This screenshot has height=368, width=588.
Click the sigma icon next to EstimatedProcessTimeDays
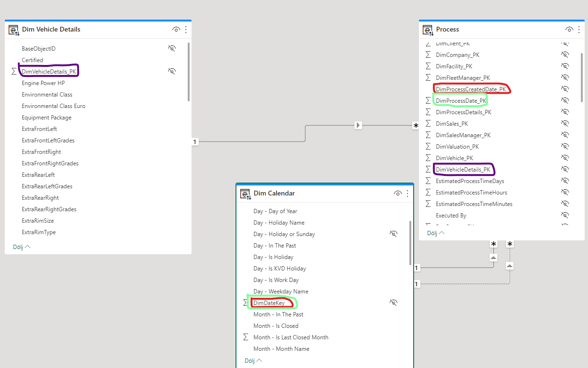(x=428, y=181)
